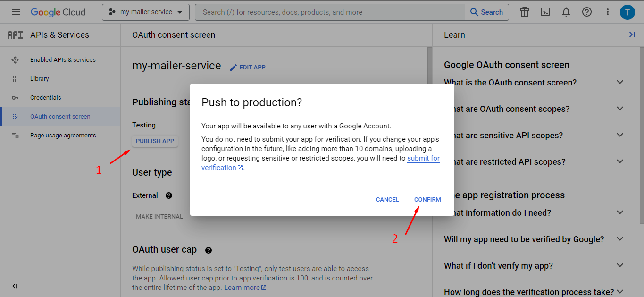Viewport: 644px width, 297px height.
Task: Open the notifications bell
Action: coord(566,12)
